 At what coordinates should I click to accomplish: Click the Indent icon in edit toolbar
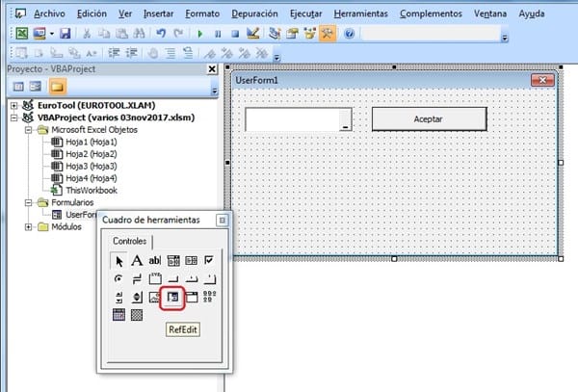coord(114,53)
